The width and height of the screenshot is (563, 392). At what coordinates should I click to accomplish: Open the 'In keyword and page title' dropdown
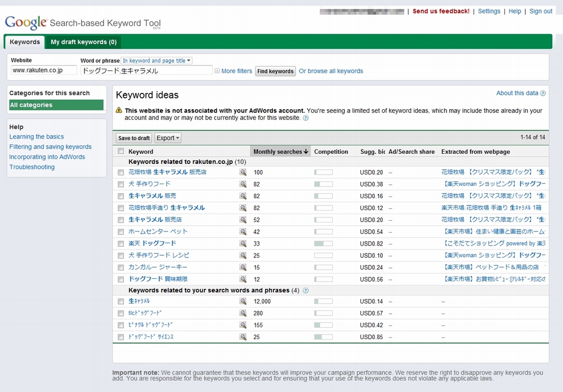click(x=157, y=61)
